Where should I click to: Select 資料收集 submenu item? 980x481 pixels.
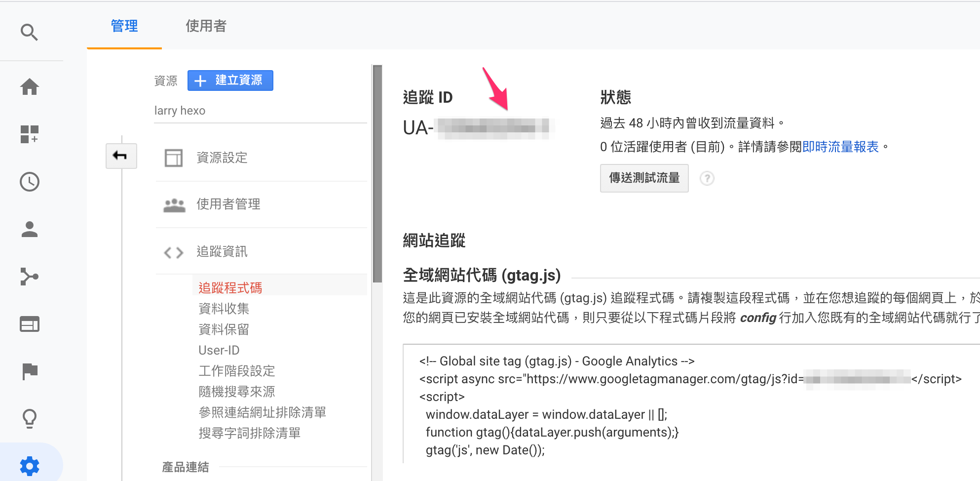224,309
